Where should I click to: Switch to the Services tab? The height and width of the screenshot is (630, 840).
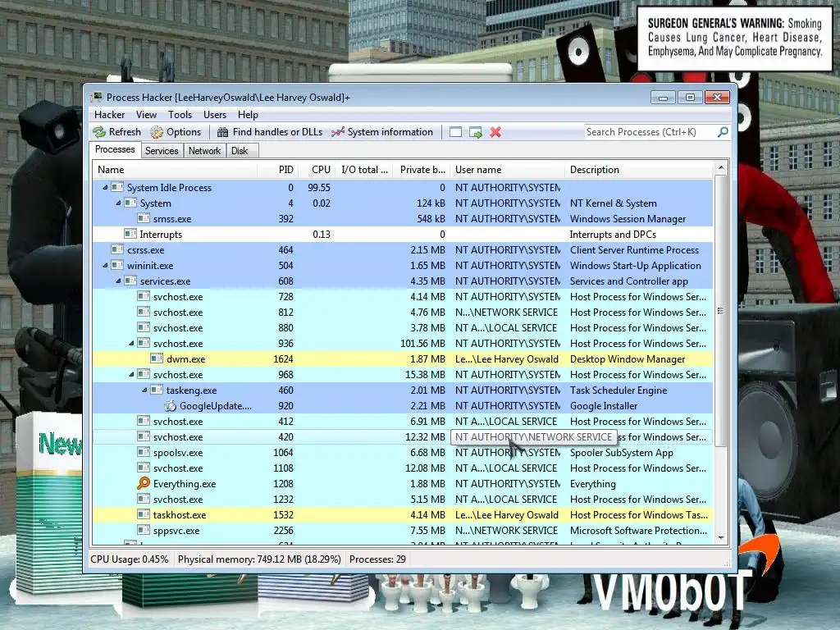point(162,151)
